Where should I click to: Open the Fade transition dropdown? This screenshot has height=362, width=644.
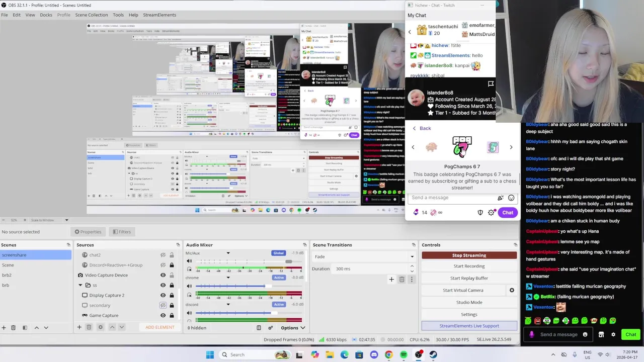(364, 256)
